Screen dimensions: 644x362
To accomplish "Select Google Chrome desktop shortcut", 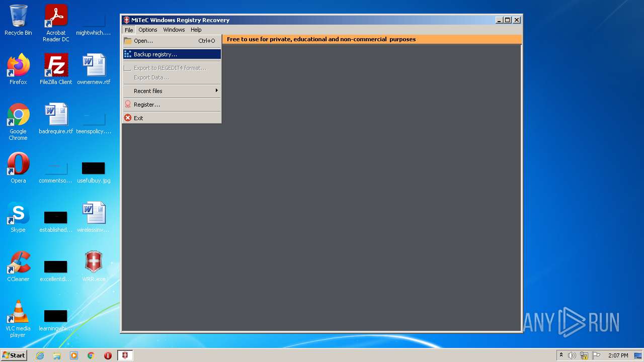I will click(x=18, y=122).
